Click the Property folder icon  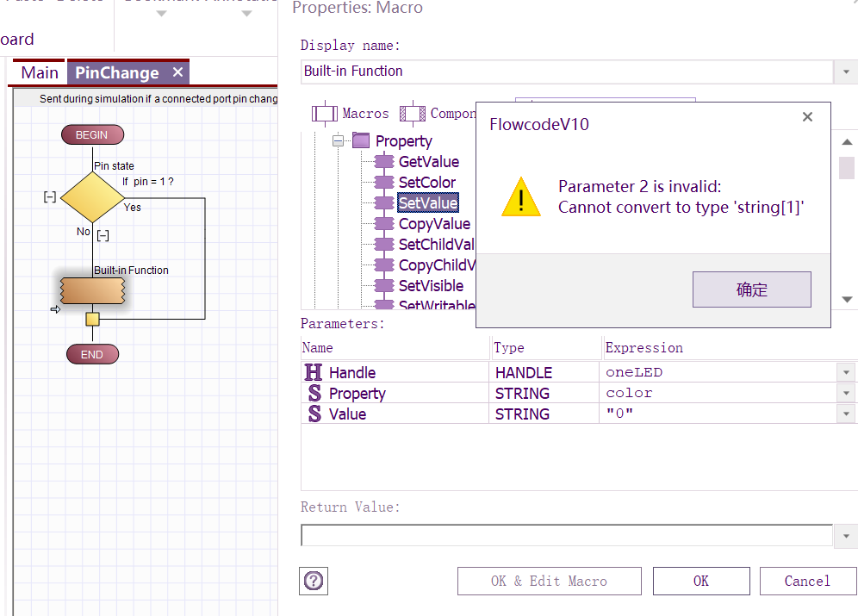[361, 140]
